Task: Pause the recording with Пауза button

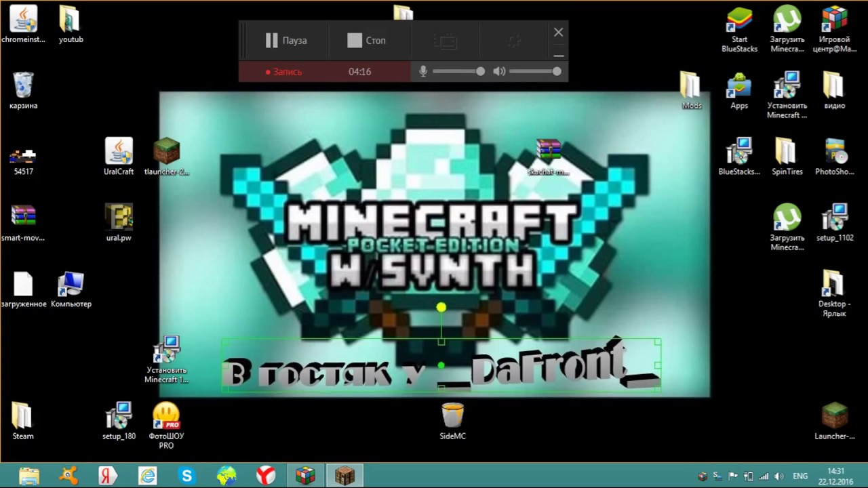Action: (x=285, y=41)
